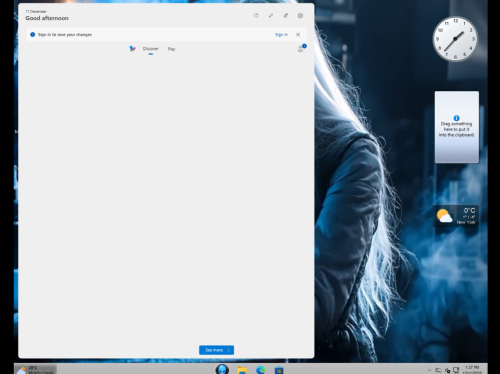This screenshot has height=374, width=500.
Task: Click the taskbar weather widget button
Action: tap(36, 369)
